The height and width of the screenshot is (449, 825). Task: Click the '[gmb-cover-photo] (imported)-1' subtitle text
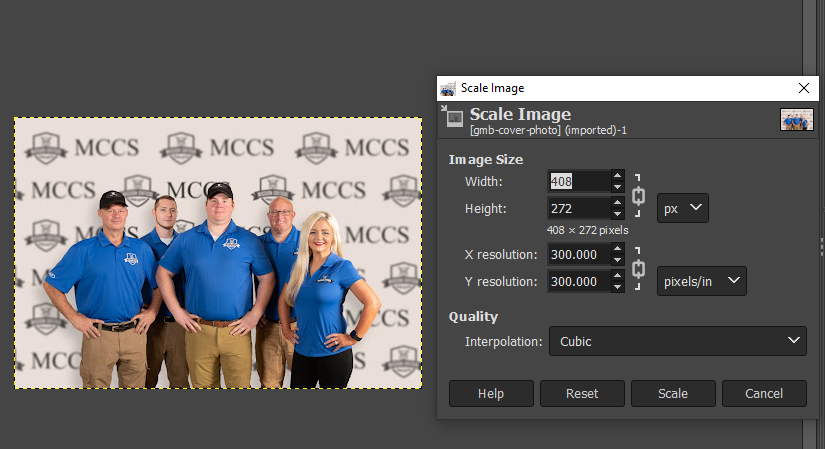pyautogui.click(x=548, y=130)
